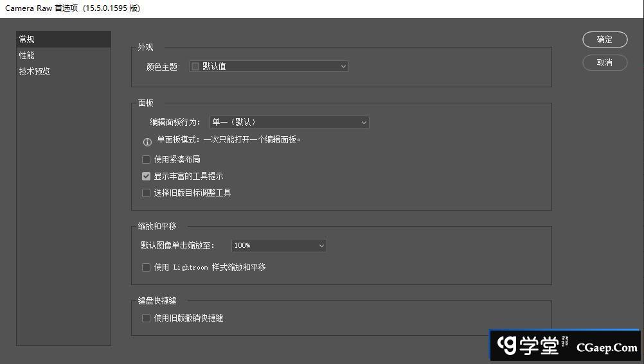
Task: Click the CGaep.Com watermark text
Action: coord(606,347)
